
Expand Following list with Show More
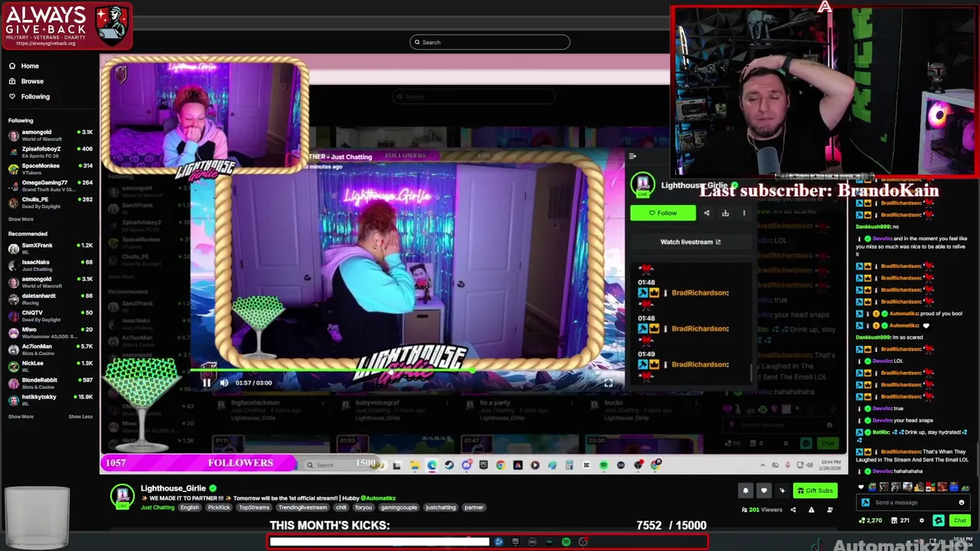pos(21,220)
